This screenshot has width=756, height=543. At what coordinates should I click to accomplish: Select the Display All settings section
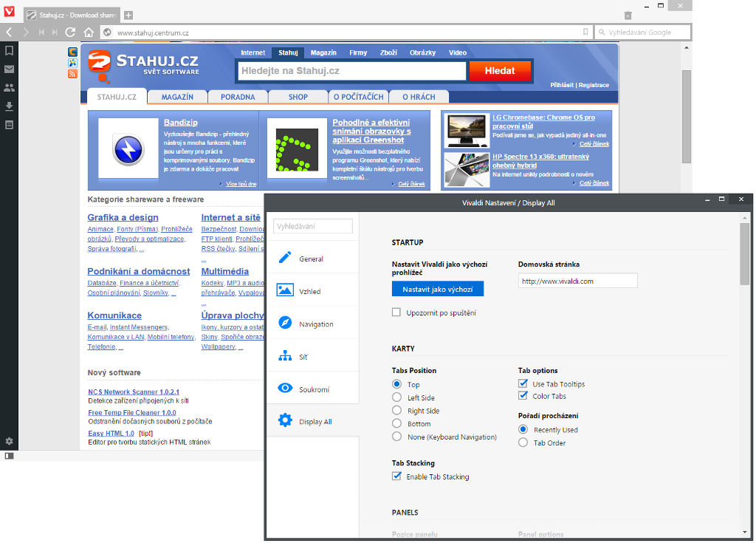(312, 420)
